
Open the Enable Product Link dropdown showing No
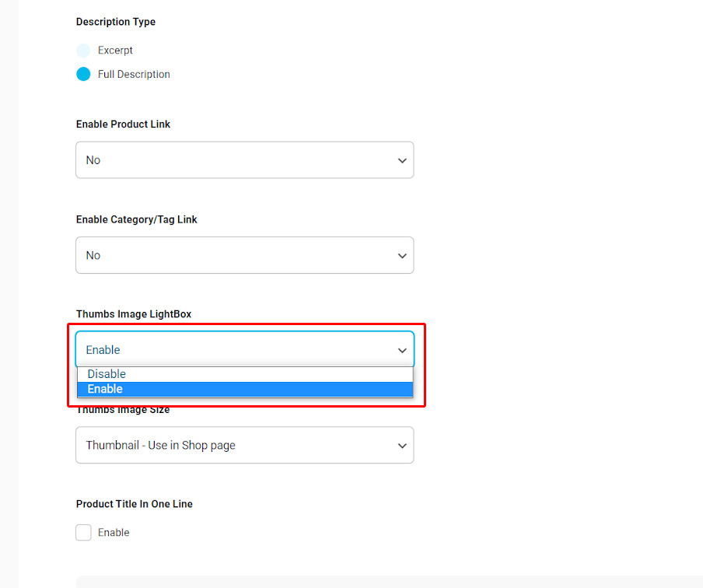pyautogui.click(x=233, y=160)
